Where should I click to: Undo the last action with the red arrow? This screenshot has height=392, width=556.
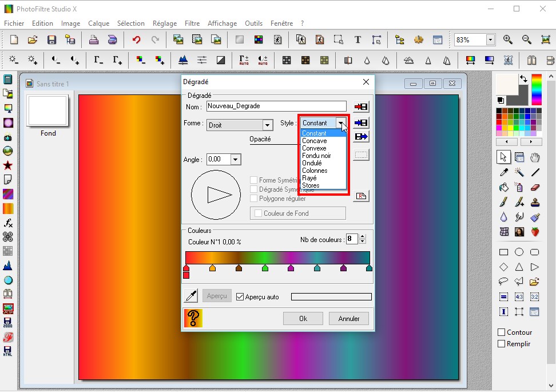tap(137, 39)
